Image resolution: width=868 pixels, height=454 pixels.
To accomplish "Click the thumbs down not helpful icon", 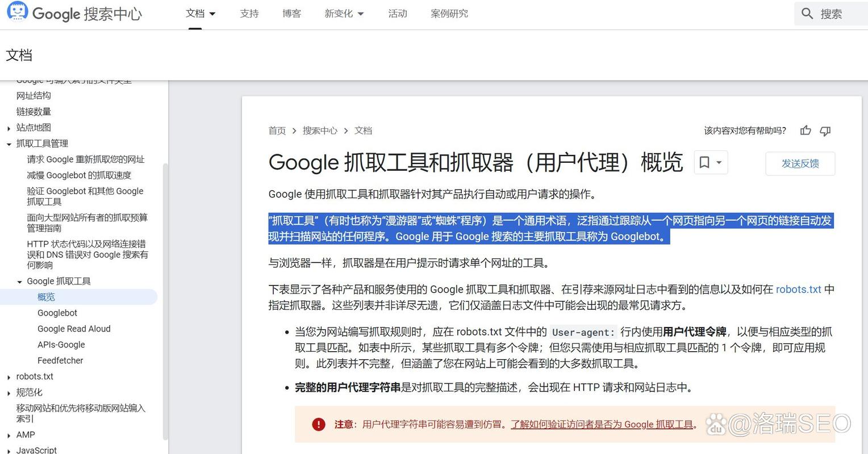I will point(825,131).
